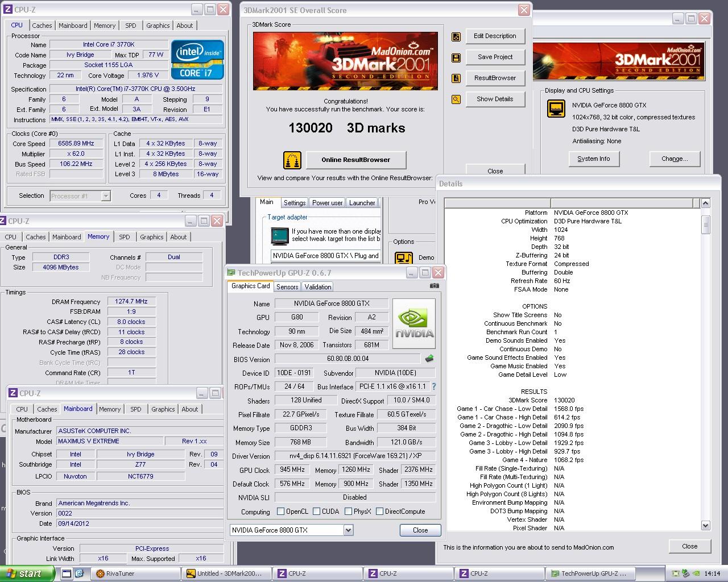Click the Show Details button
Viewport: 728px width, 582px height.
pos(495,99)
